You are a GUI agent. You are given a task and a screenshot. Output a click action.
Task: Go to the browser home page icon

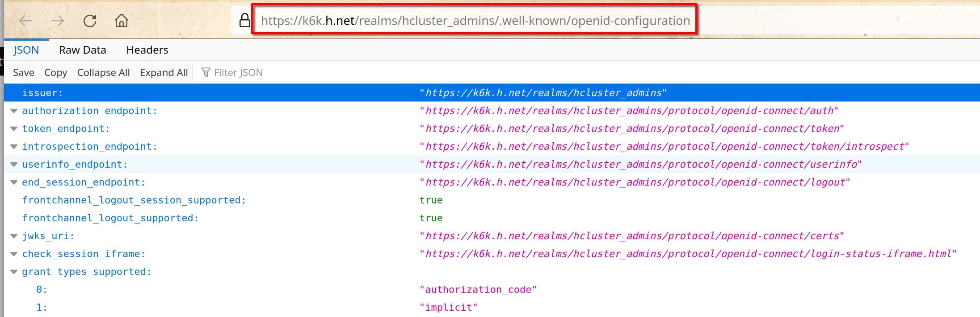pyautogui.click(x=122, y=21)
